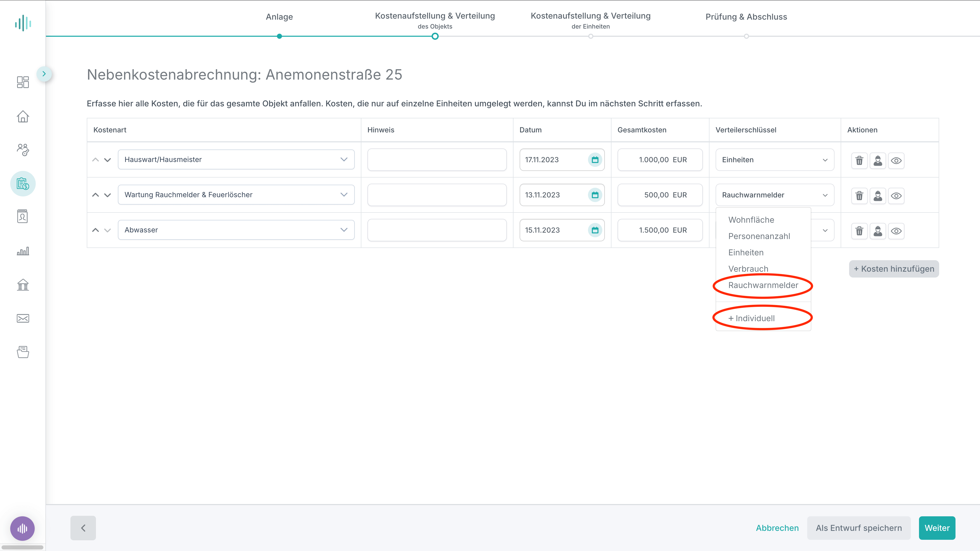The height and width of the screenshot is (551, 980).
Task: Edit Gesamtkosten 1.500,00 EUR field
Action: tap(660, 230)
